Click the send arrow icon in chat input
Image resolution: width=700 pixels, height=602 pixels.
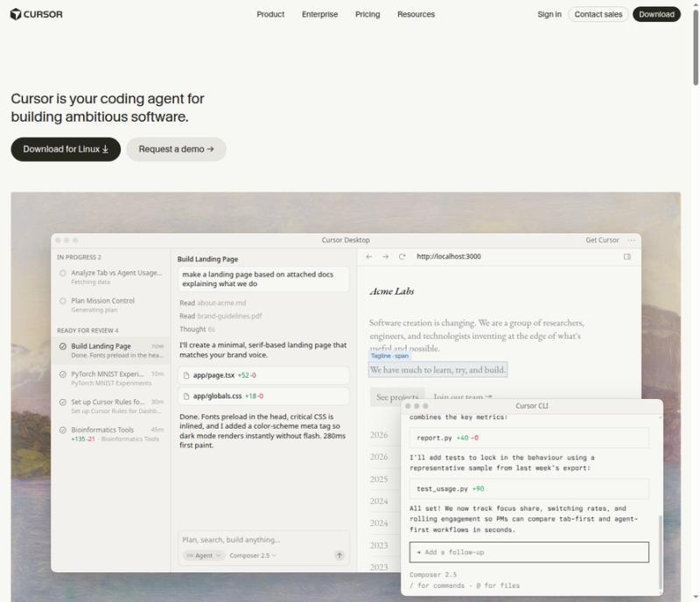click(339, 556)
